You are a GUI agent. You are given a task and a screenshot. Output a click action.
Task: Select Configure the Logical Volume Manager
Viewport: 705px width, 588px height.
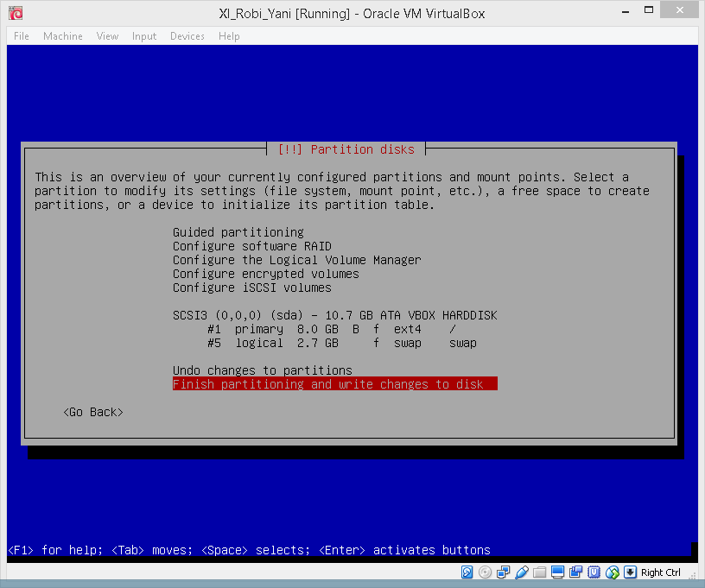(296, 260)
